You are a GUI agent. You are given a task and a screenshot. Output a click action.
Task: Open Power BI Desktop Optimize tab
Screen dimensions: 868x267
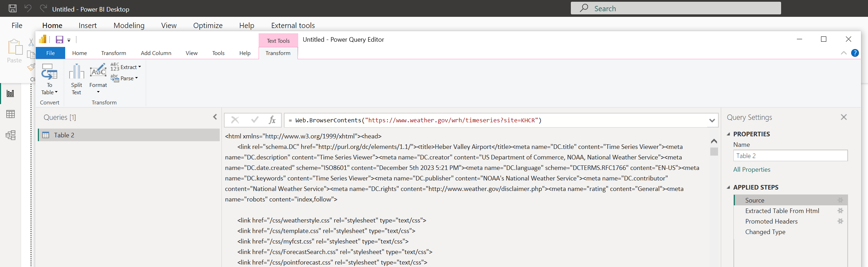(x=208, y=25)
